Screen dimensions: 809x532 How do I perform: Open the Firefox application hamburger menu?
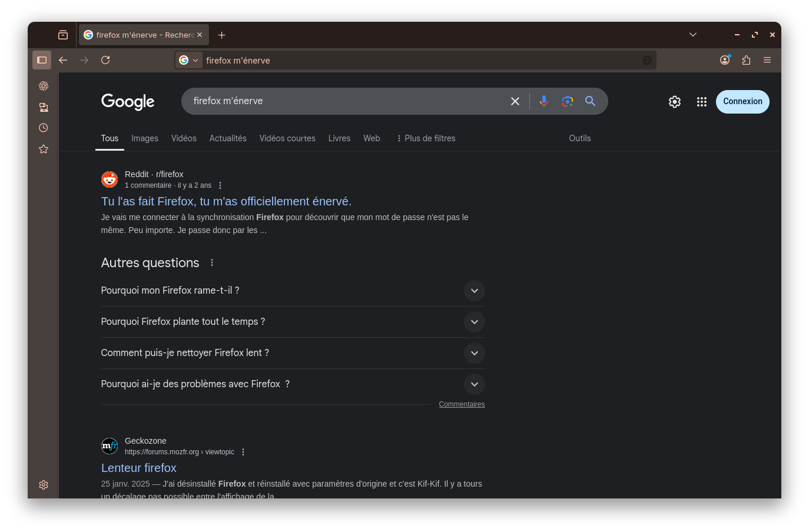[767, 60]
